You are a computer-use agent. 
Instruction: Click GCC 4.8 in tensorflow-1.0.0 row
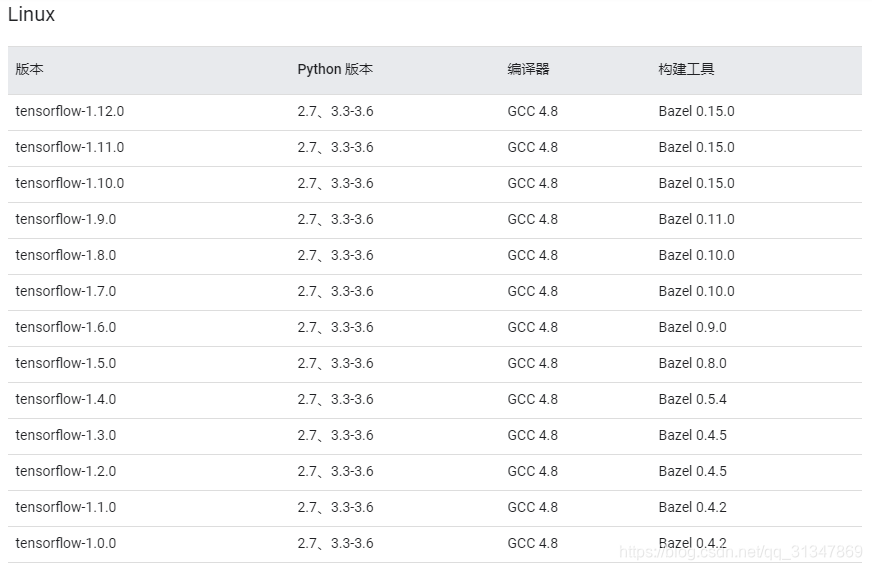click(x=532, y=543)
